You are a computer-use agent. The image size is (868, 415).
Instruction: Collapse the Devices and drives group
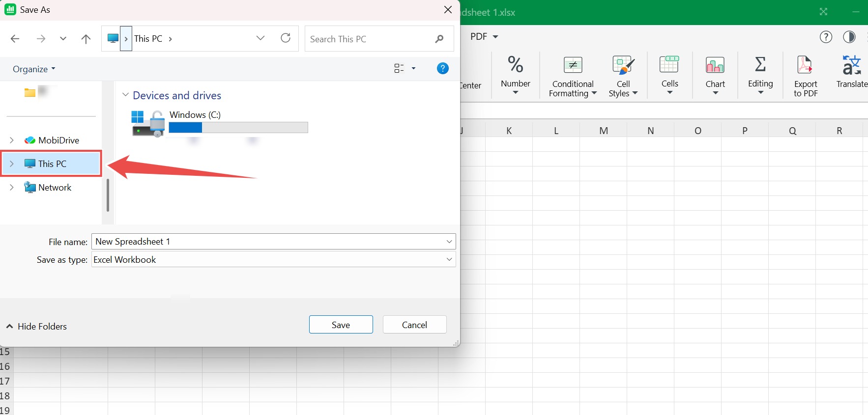click(x=125, y=95)
